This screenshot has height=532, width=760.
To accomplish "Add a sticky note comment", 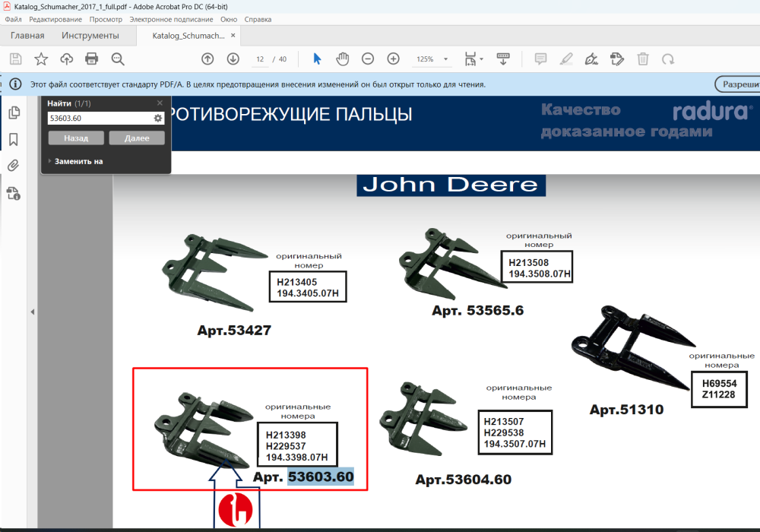I will tap(540, 59).
